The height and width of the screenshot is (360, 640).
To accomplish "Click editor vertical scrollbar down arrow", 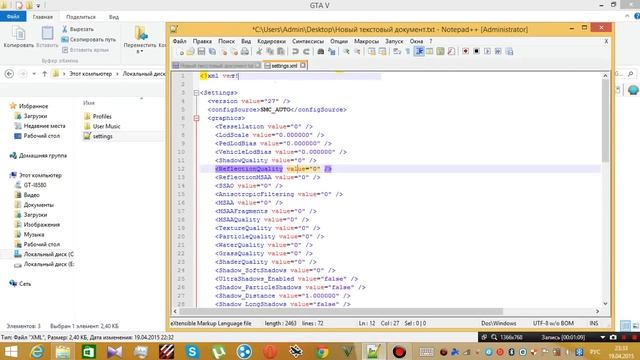I will [605, 304].
